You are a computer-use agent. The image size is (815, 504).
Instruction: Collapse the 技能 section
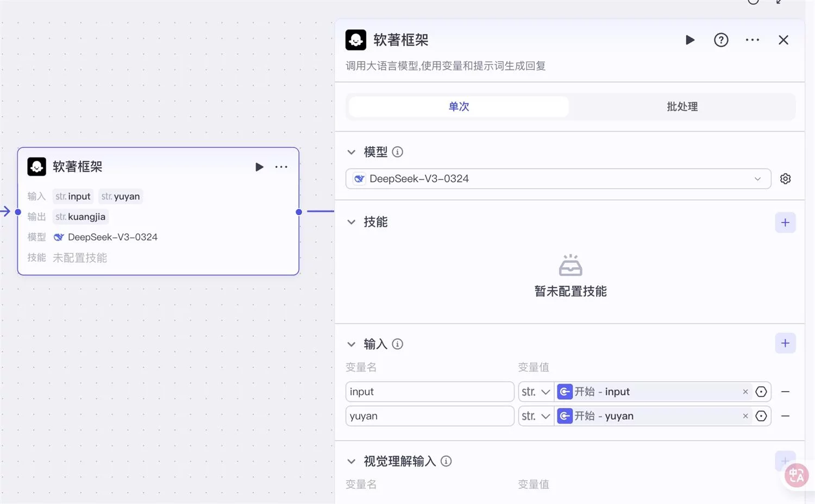click(351, 222)
